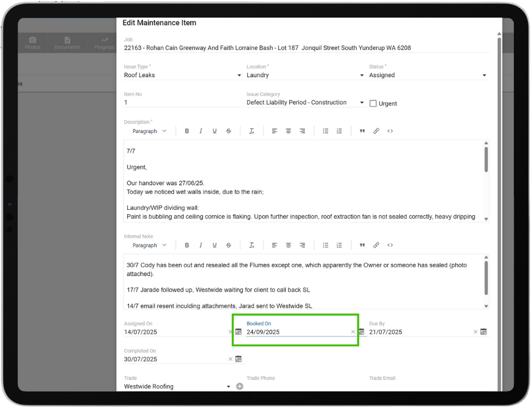This screenshot has height=408, width=532.
Task: Clear the Assigned On date
Action: tap(230, 332)
